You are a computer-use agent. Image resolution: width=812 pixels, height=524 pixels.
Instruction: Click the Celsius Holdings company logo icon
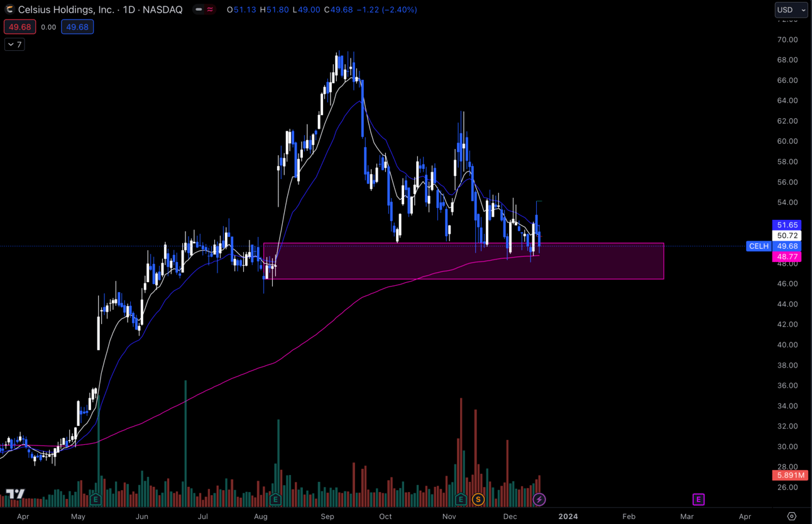pyautogui.click(x=9, y=9)
